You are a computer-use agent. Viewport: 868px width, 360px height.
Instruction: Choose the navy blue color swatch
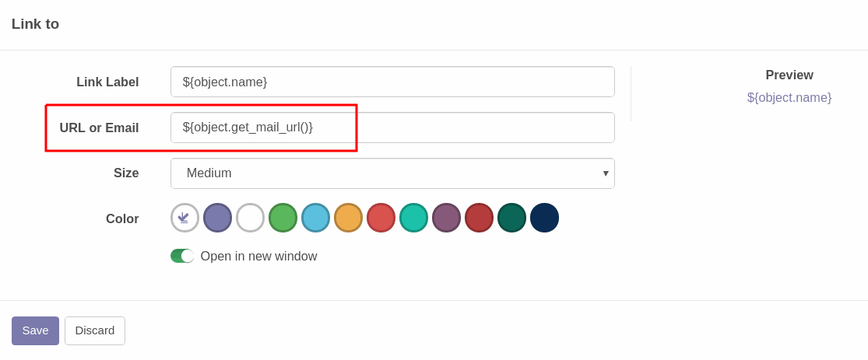click(544, 218)
